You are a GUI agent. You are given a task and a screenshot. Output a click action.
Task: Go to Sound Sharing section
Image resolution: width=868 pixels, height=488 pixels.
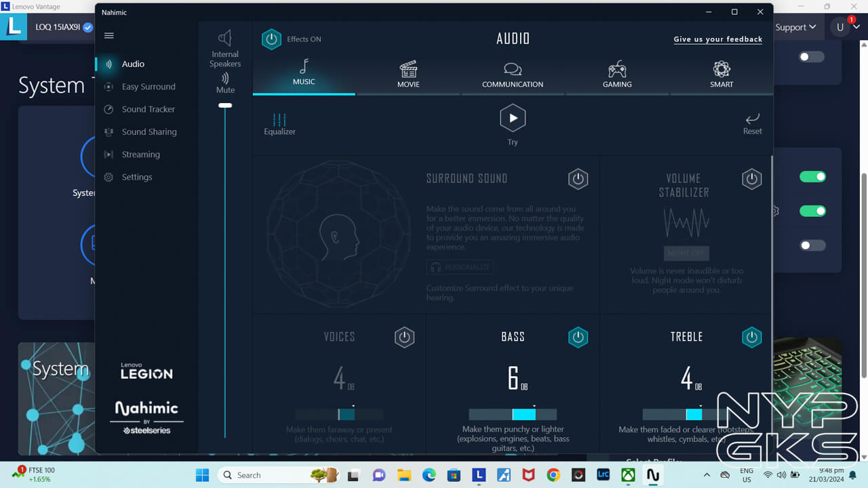149,132
